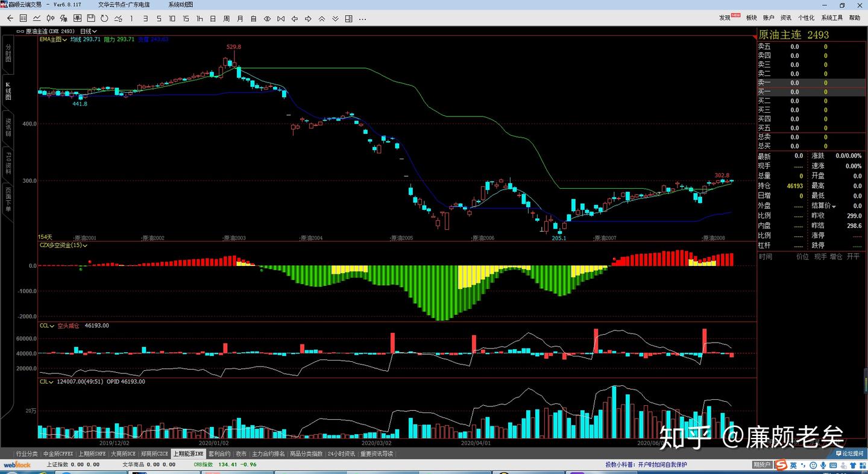Select the 郑商所CZCE bottom tab

point(154,453)
